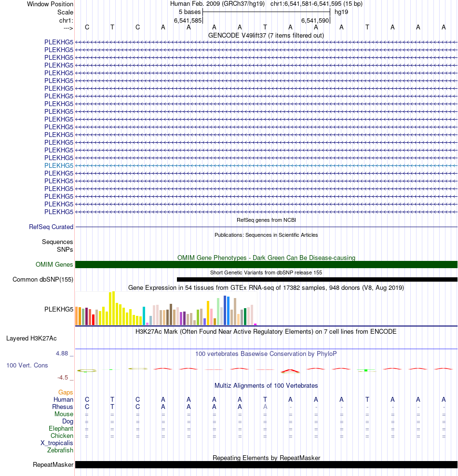Click the light-blue highlighted PLEKHG5 transcript label
The height and width of the screenshot is (476, 458).
tap(59, 165)
